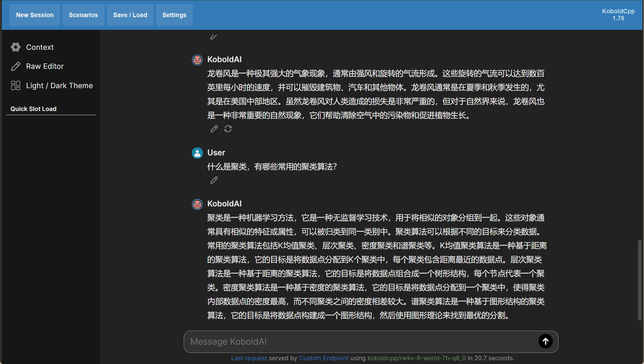Edit the tornado response with pencil icon
644x364 pixels.
tap(214, 129)
